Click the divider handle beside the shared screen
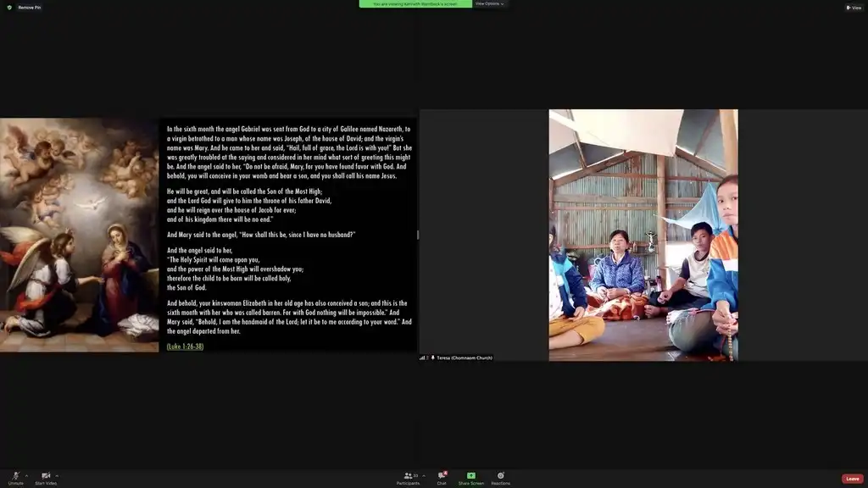The height and width of the screenshot is (488, 868). pos(418,236)
